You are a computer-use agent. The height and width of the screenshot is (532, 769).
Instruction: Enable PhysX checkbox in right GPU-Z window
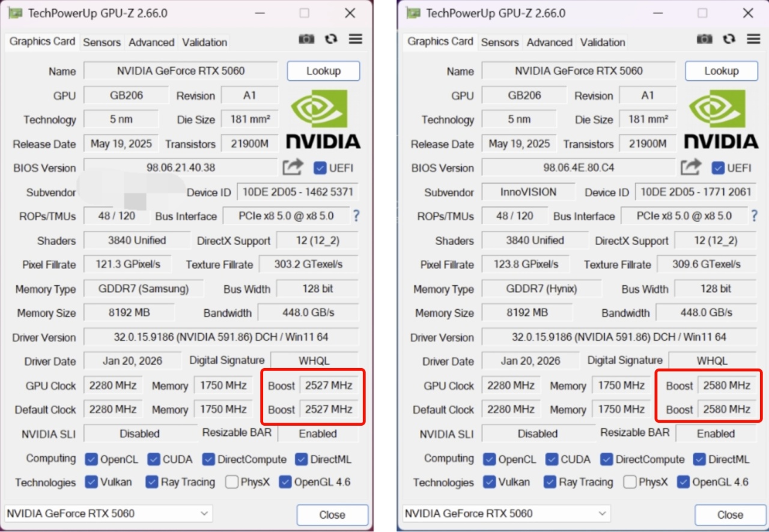pyautogui.click(x=630, y=482)
